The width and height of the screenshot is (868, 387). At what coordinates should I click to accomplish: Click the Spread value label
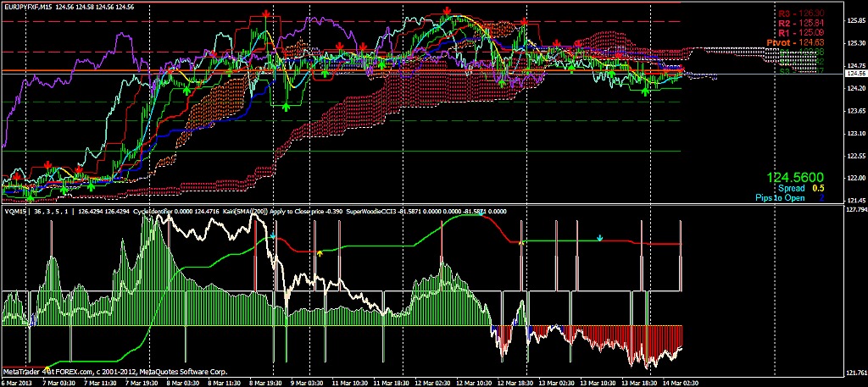click(796, 188)
